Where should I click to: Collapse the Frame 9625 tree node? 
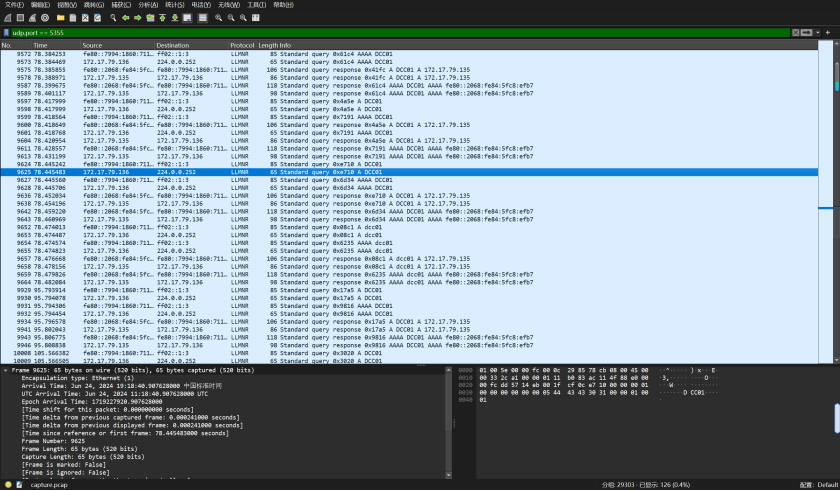[x=5, y=370]
